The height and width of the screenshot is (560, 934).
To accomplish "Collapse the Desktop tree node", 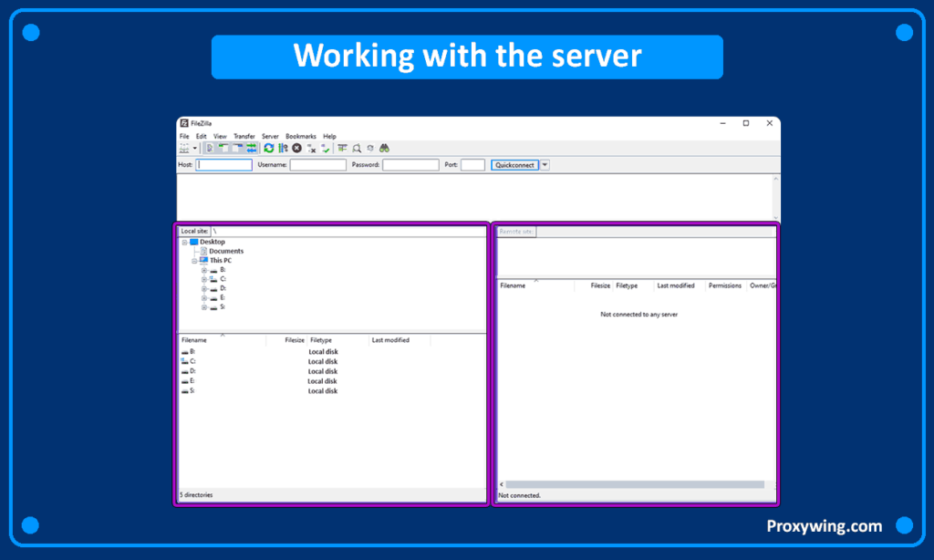I will coord(184,243).
